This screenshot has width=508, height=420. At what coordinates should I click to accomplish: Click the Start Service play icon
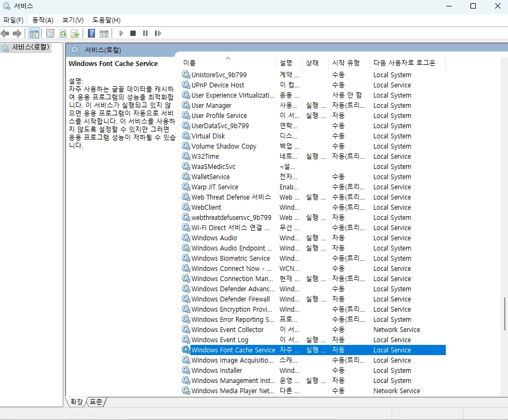121,33
